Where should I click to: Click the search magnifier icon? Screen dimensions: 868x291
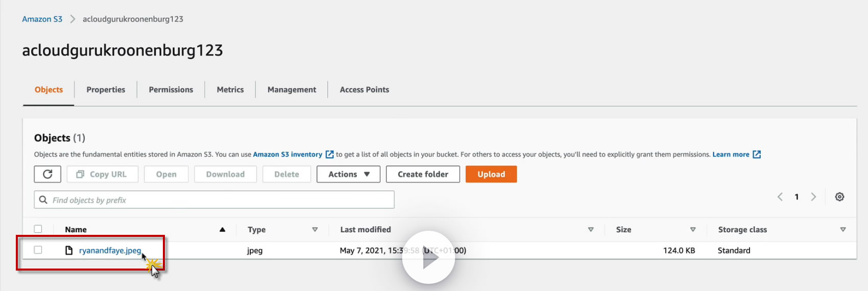click(43, 200)
